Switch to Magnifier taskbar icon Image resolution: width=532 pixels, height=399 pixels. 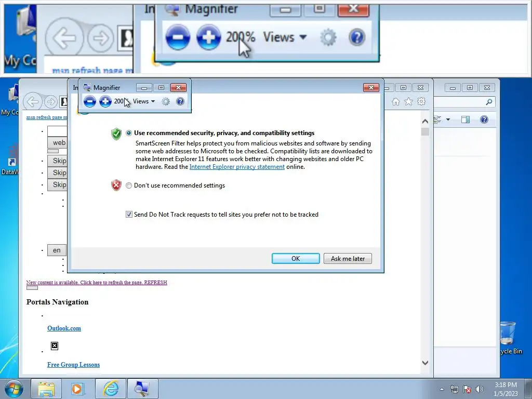pyautogui.click(x=142, y=389)
